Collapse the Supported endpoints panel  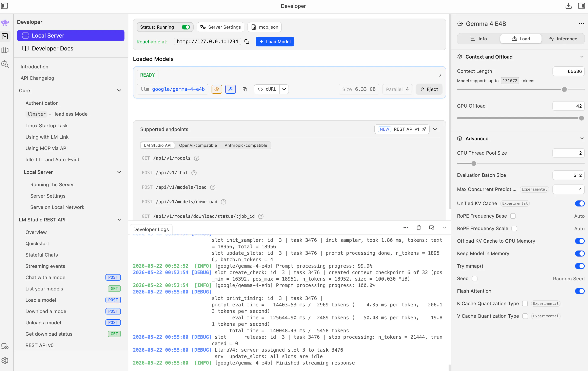click(435, 129)
